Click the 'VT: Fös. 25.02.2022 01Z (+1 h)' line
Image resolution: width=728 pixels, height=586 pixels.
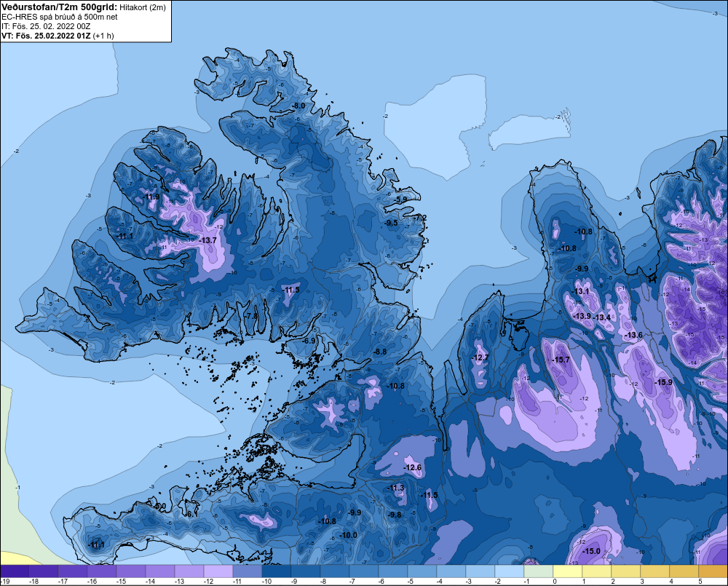(58, 36)
